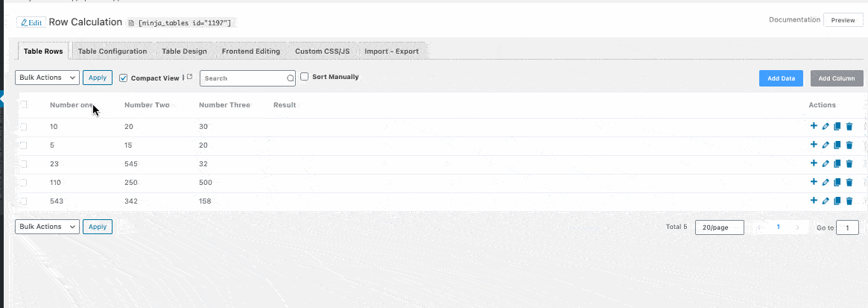Click the trash delete icon in the row starting with 110

(x=849, y=183)
